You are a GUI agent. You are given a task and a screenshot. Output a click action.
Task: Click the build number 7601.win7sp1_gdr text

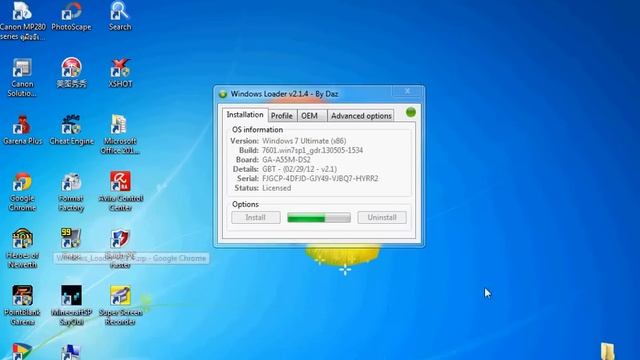point(312,150)
